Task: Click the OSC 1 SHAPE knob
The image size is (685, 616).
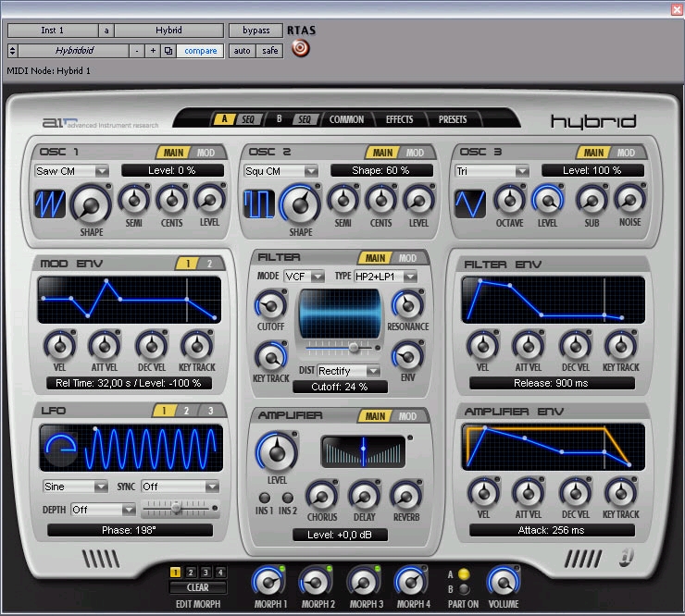Action: click(x=91, y=204)
